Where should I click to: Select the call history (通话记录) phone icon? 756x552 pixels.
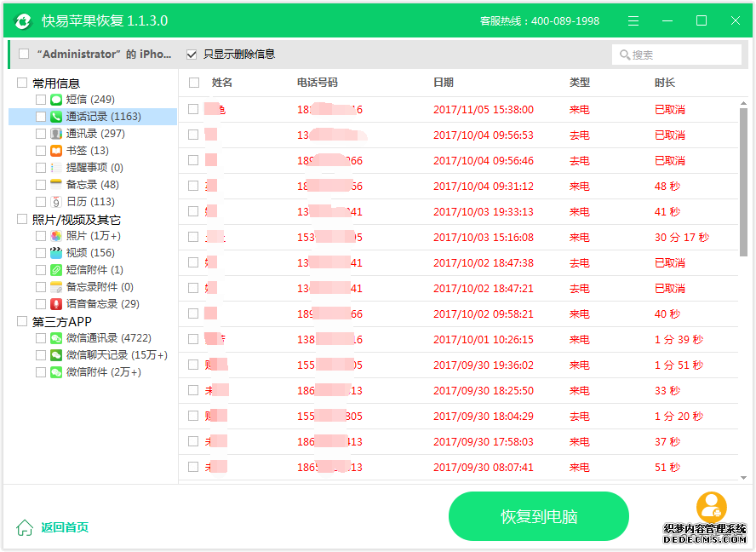tap(56, 117)
